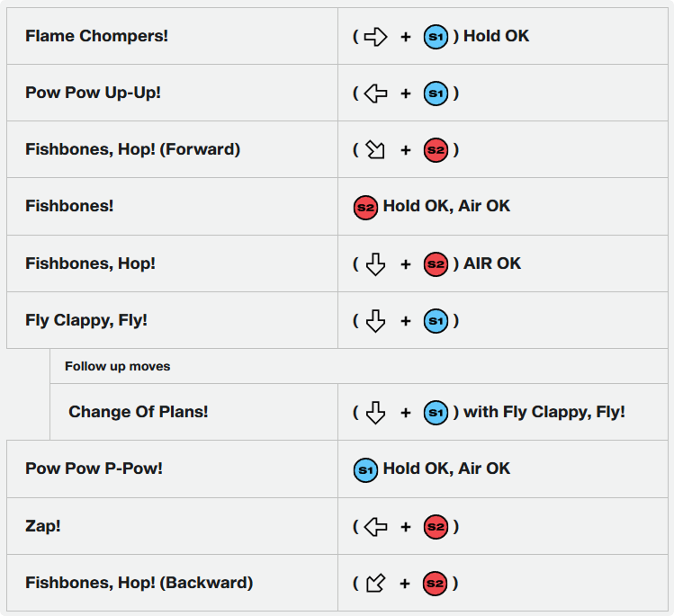This screenshot has height=616, width=674.
Task: Click the up-right diagonal arrow in Fishbones, Hop! (Backward) row
Action: coord(375,584)
